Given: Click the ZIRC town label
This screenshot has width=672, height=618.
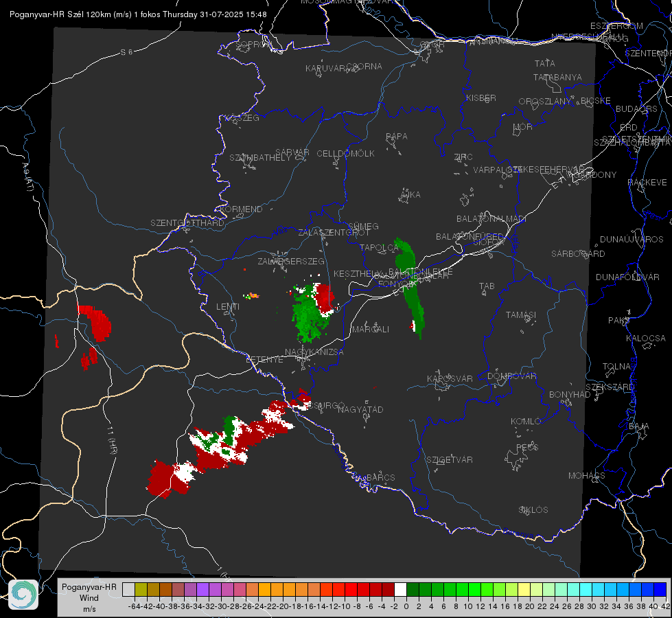Looking at the screenshot, I should pyautogui.click(x=463, y=157).
